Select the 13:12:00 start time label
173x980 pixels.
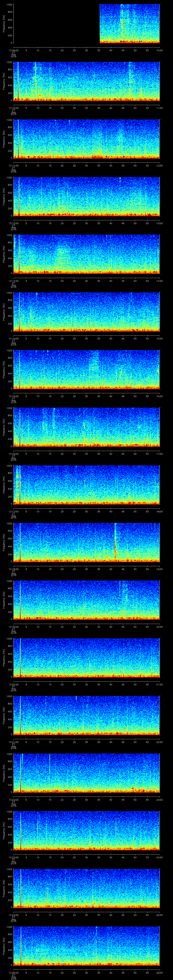13,223
